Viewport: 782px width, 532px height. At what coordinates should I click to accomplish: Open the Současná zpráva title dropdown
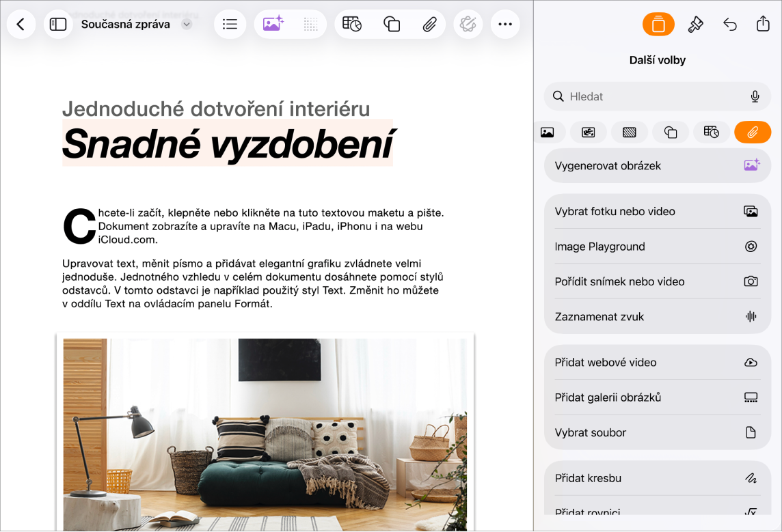click(x=187, y=25)
